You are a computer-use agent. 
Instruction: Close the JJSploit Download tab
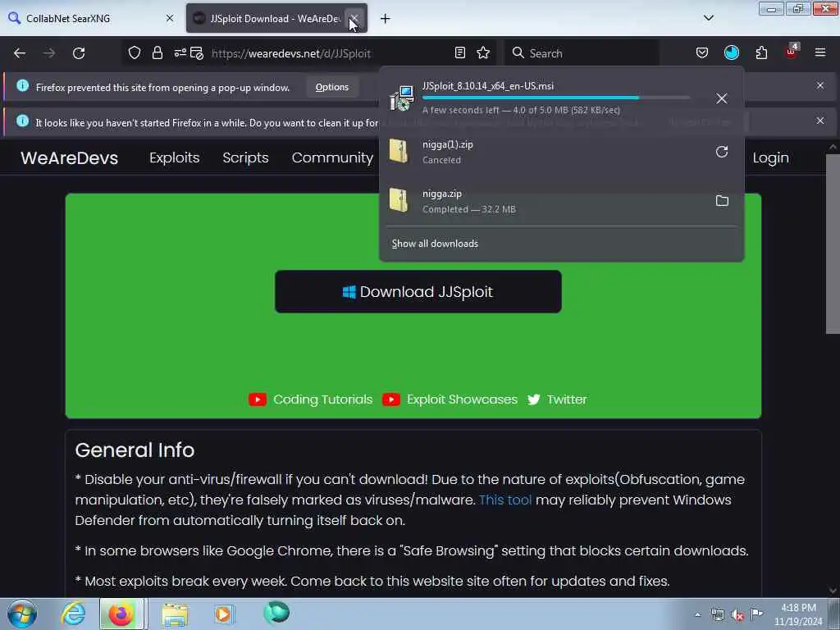(354, 19)
